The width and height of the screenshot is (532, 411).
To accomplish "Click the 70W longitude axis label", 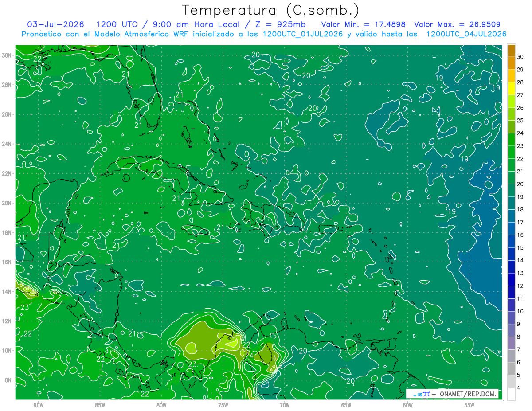I will (x=285, y=405).
